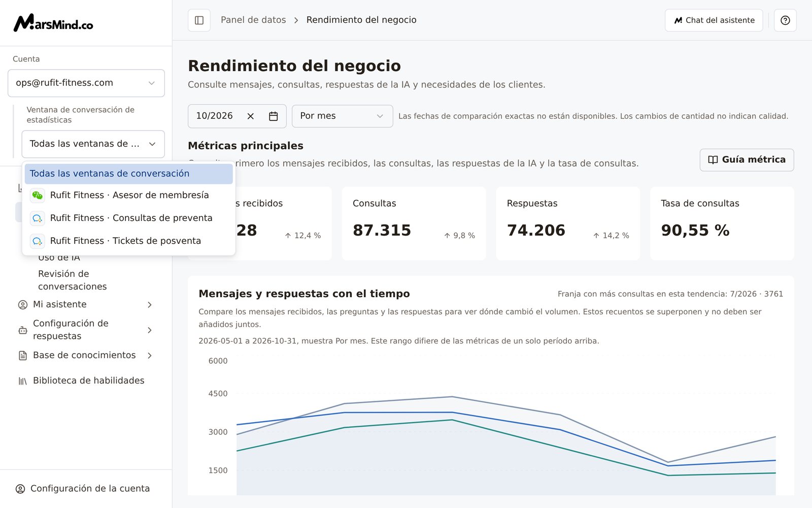Go to Panel de datos breadcrumb
The height and width of the screenshot is (508, 812).
253,20
